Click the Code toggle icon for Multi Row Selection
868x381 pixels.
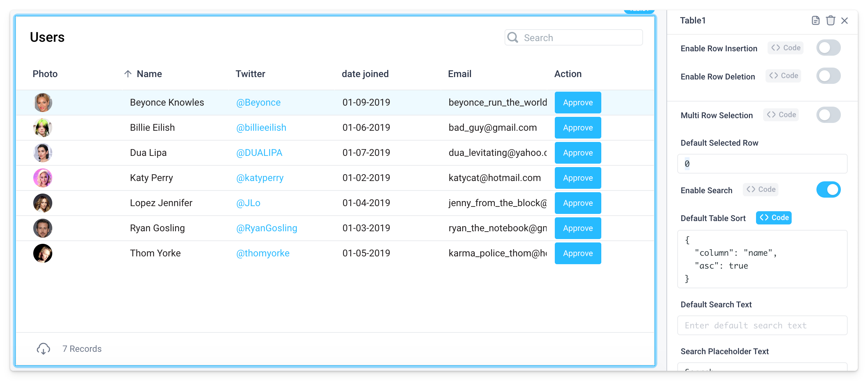(x=781, y=115)
